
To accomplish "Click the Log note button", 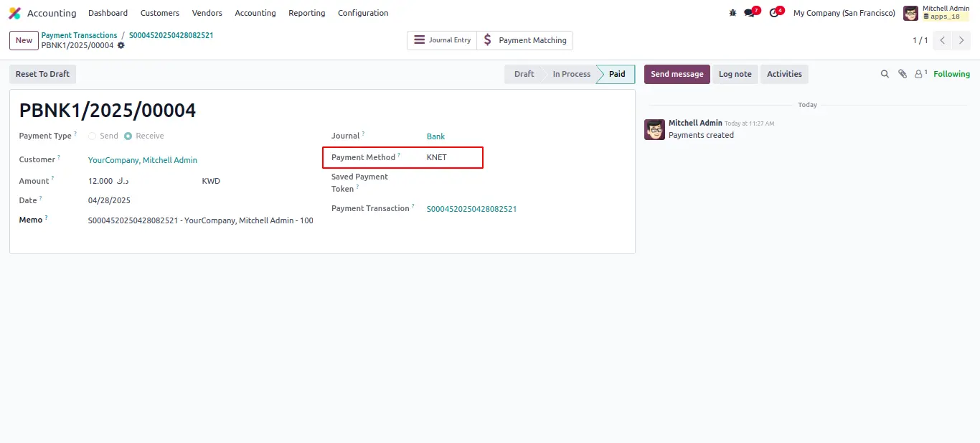I will click(735, 74).
